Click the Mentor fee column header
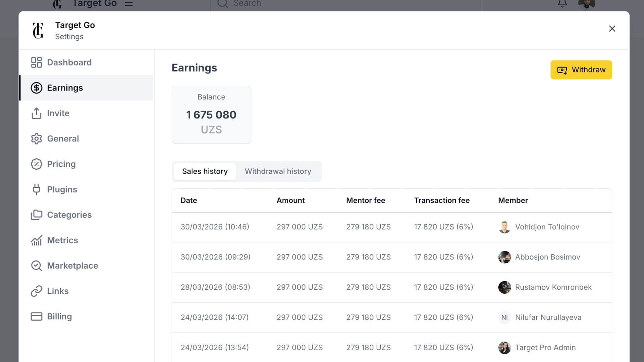 click(x=366, y=200)
